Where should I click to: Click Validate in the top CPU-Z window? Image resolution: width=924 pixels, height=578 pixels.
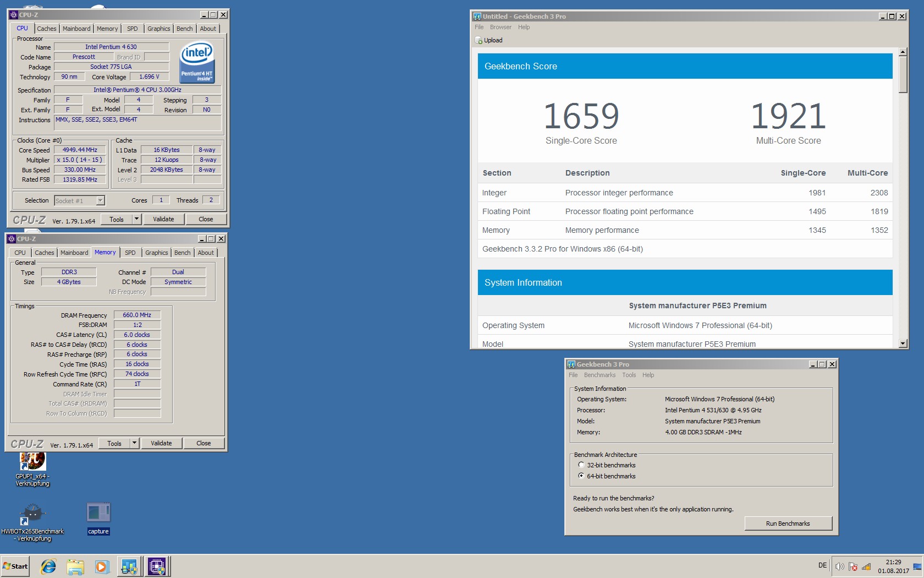(163, 219)
